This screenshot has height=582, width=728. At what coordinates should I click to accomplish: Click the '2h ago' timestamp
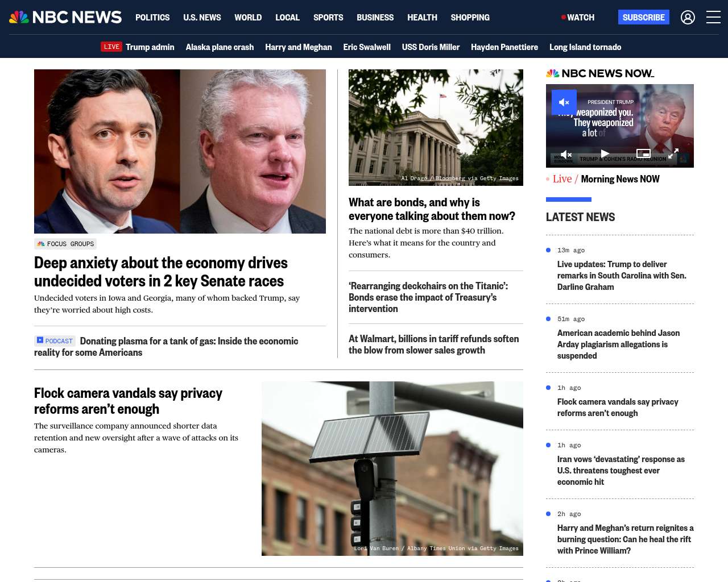pyautogui.click(x=569, y=514)
